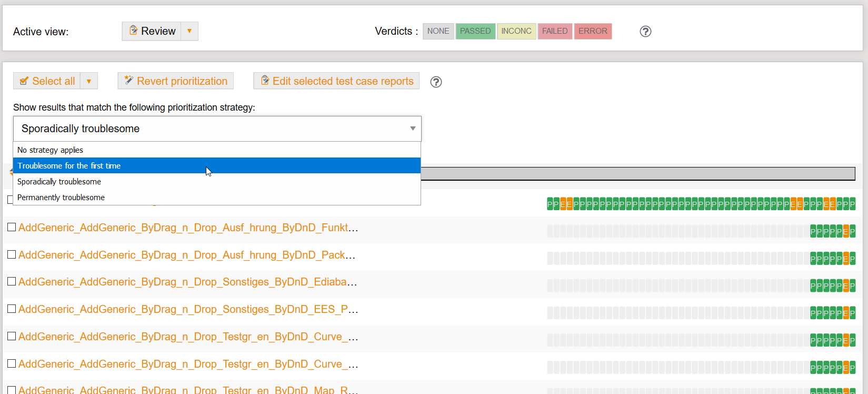Choose 'Troublesome for the first time' option

point(69,166)
